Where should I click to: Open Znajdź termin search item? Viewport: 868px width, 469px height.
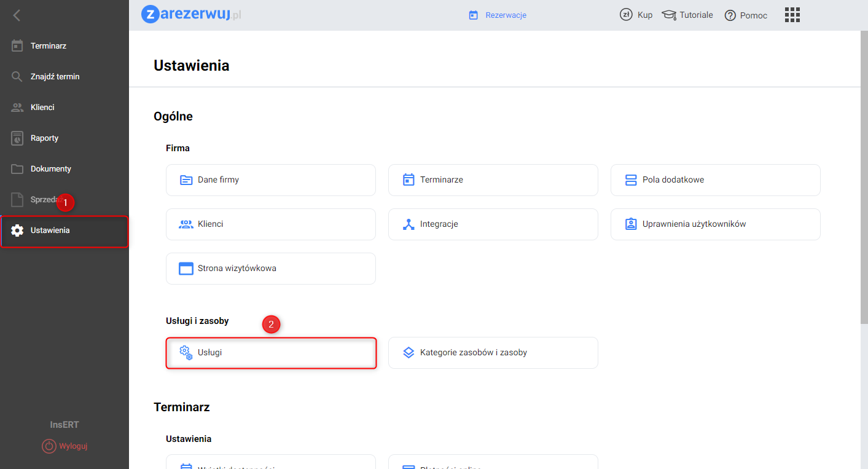(x=55, y=77)
